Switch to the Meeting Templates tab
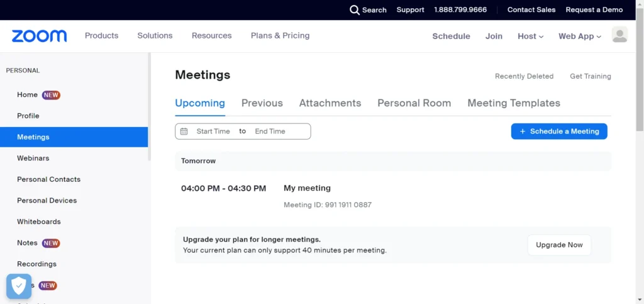The width and height of the screenshot is (644, 304). click(x=514, y=103)
